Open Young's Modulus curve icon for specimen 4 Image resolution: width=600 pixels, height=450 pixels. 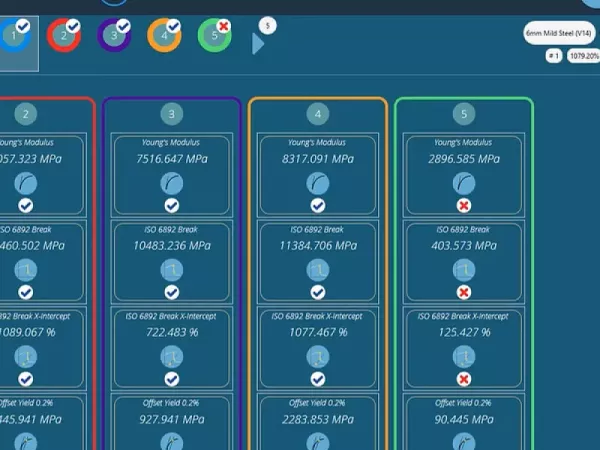[x=317, y=182]
